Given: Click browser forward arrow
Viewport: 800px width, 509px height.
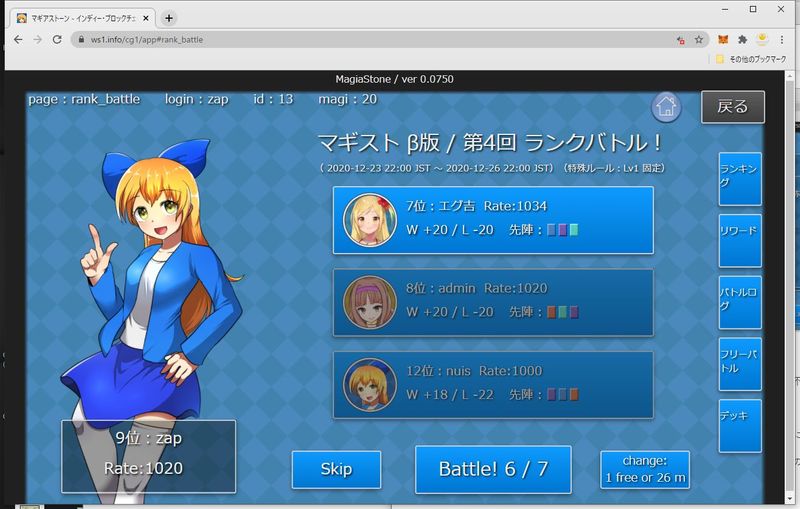Looking at the screenshot, I should 37,39.
